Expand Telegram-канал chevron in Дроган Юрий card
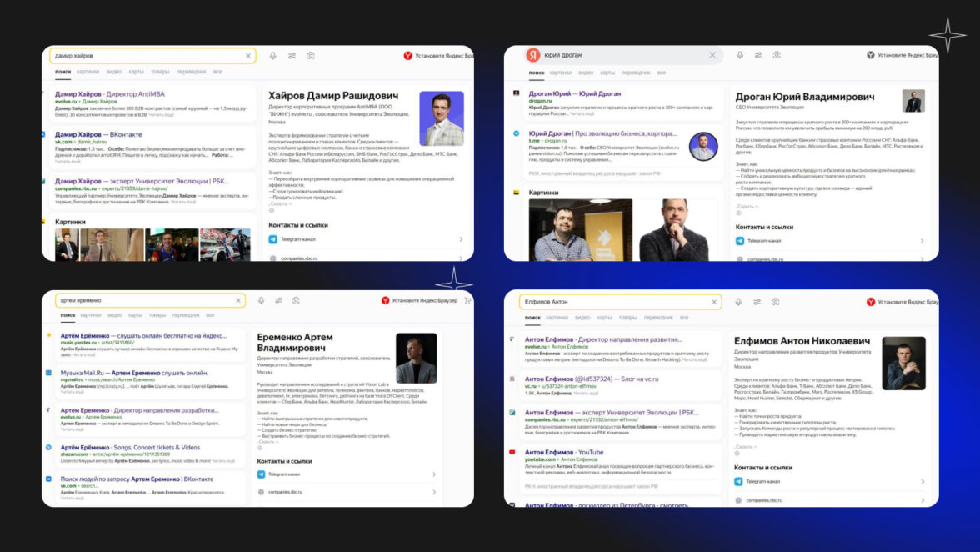 click(922, 241)
